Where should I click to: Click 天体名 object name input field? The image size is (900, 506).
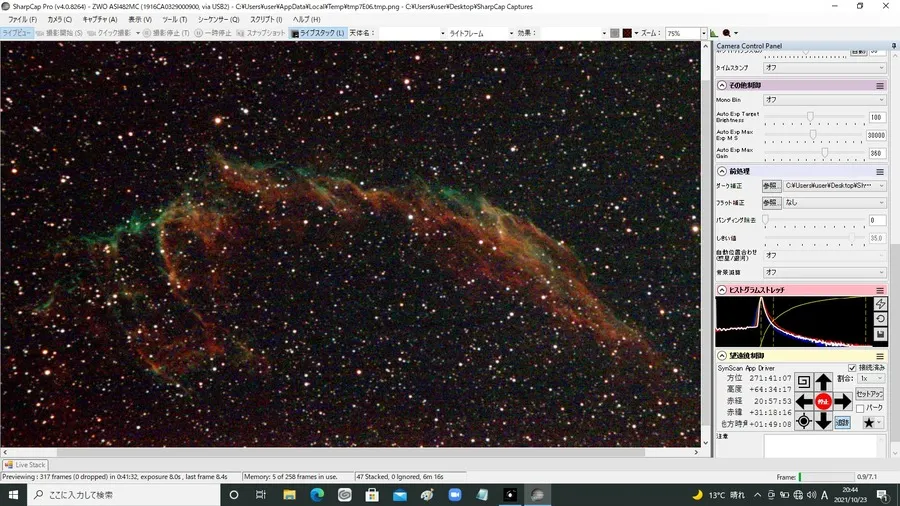412,33
